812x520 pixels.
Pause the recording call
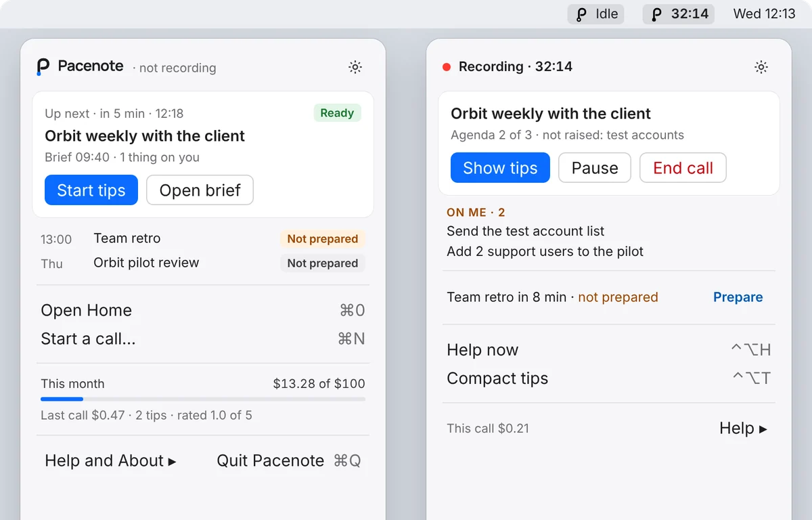click(x=595, y=168)
